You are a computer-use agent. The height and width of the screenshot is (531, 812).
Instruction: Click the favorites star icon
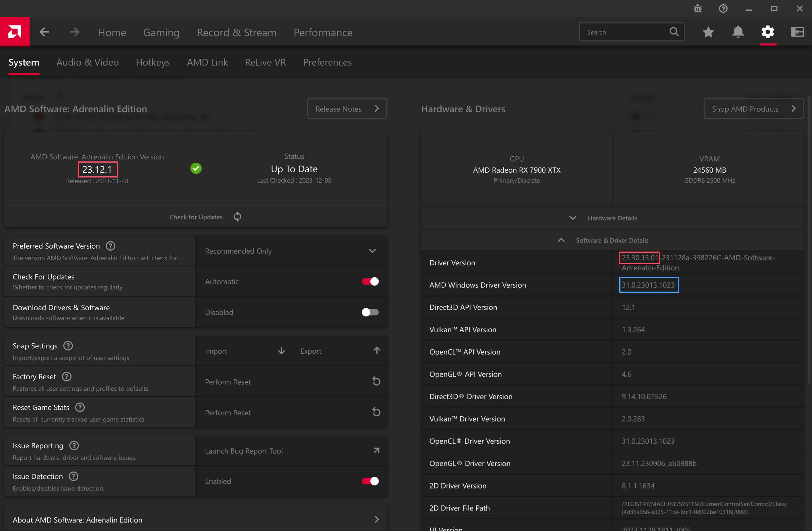coord(708,32)
